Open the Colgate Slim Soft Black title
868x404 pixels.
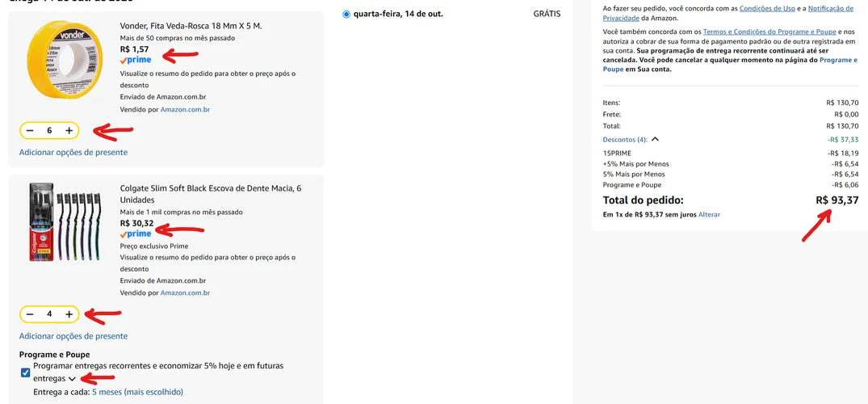(x=211, y=194)
